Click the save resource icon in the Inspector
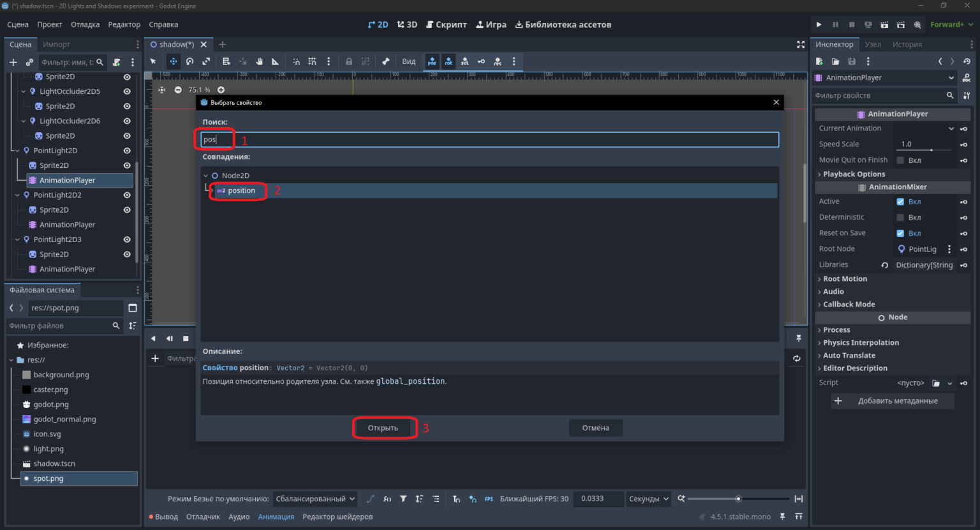Screen dimensions: 980x530 [852, 61]
